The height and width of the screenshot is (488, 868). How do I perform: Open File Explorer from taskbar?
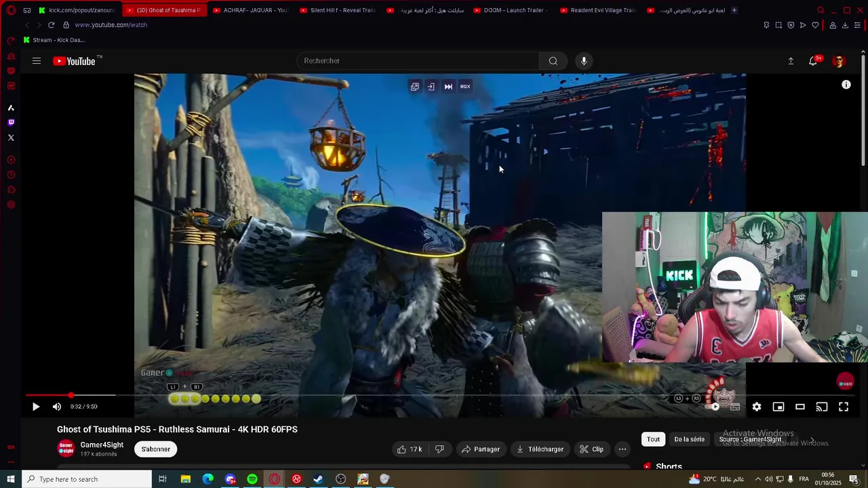point(186,479)
